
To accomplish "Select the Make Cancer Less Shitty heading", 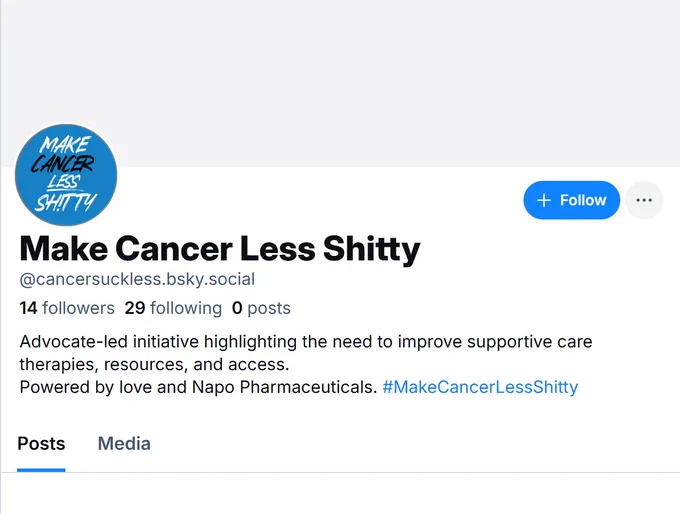I will tap(220, 249).
